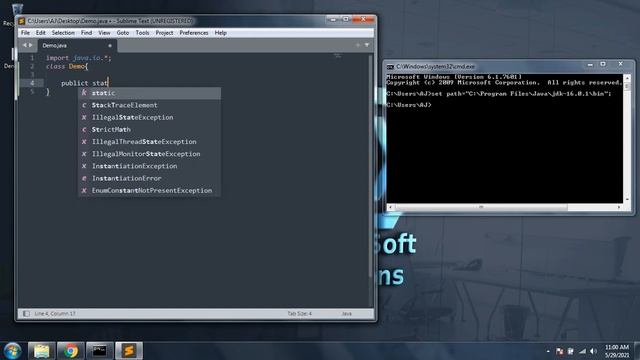Click the cmd prompt line C:\Users\AJ>

[409, 105]
